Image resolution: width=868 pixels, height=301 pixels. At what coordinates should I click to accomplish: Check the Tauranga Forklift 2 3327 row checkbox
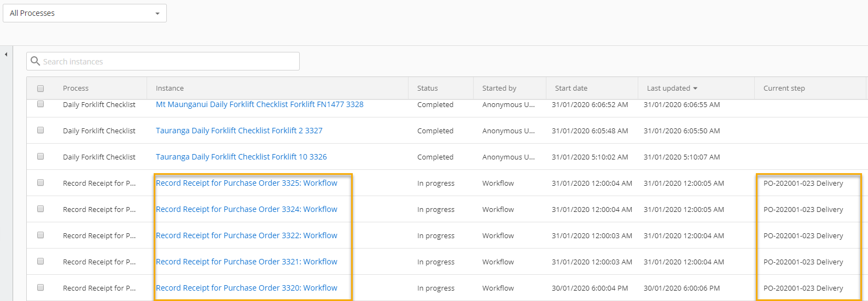pos(40,131)
